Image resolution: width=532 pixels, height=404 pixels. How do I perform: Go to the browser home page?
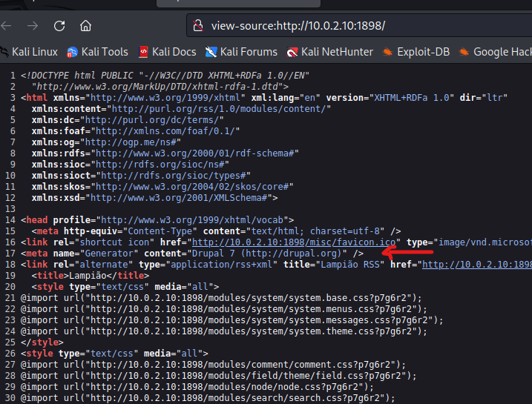tap(86, 26)
